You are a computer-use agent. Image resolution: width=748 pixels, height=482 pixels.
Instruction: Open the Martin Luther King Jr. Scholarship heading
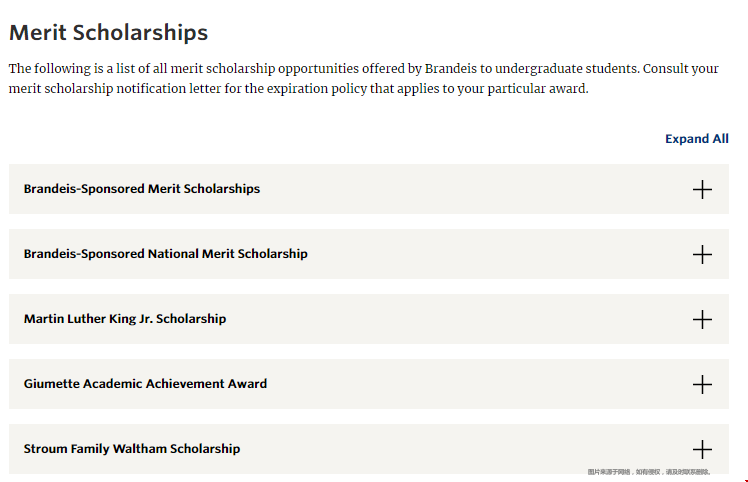125,319
